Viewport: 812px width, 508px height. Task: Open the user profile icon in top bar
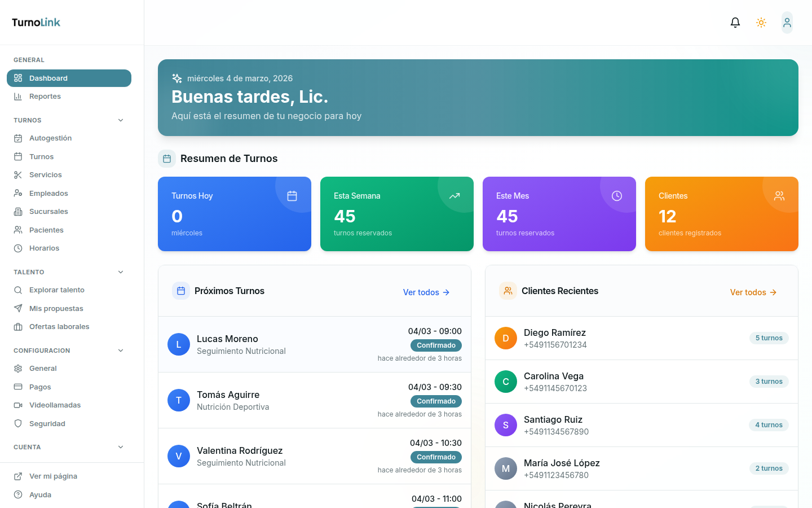[787, 22]
